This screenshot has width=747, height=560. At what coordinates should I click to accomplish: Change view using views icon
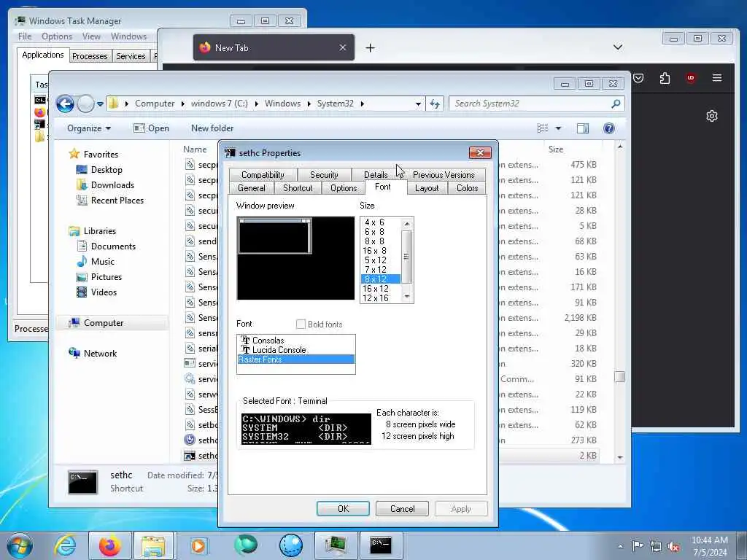[x=542, y=128]
